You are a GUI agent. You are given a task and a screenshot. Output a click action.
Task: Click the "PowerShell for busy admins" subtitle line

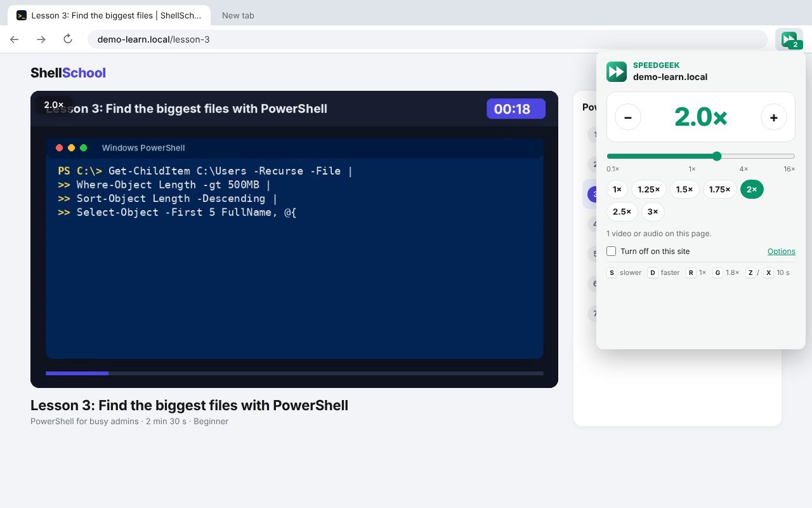[129, 421]
